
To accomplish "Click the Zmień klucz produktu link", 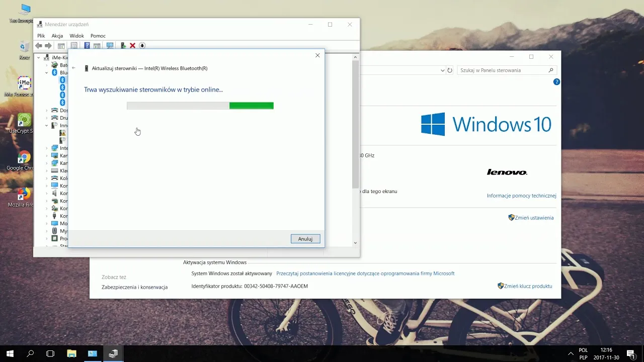I will pyautogui.click(x=528, y=286).
